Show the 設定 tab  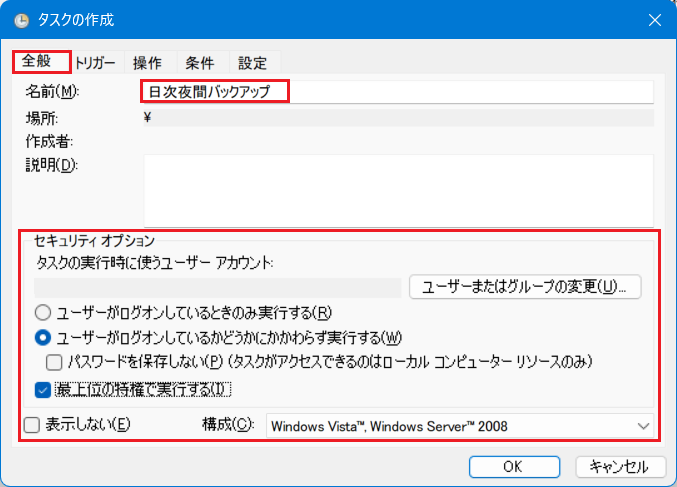pyautogui.click(x=252, y=63)
